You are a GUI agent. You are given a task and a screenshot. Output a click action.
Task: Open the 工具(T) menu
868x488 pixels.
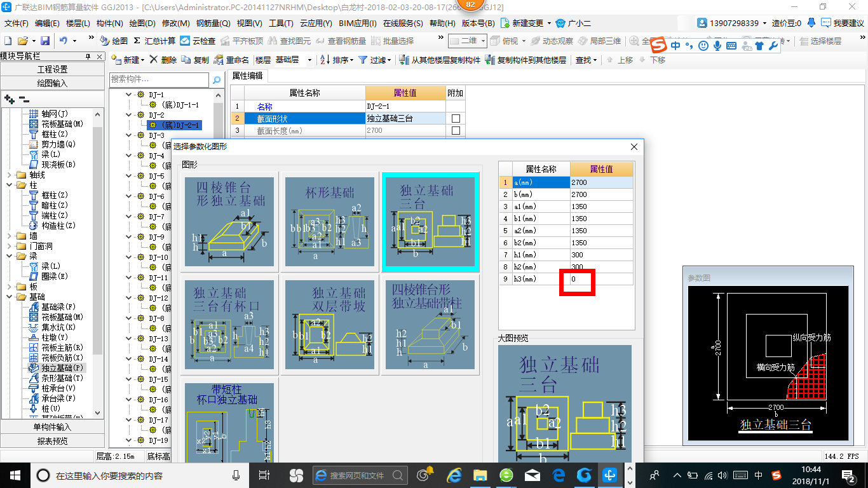pos(281,23)
